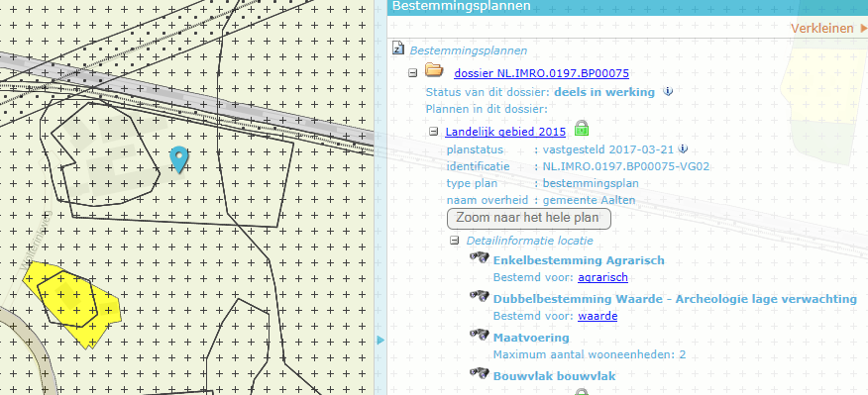This screenshot has height=395, width=868.
Task: Click the Detailinformatie locatie label
Action: (x=530, y=241)
